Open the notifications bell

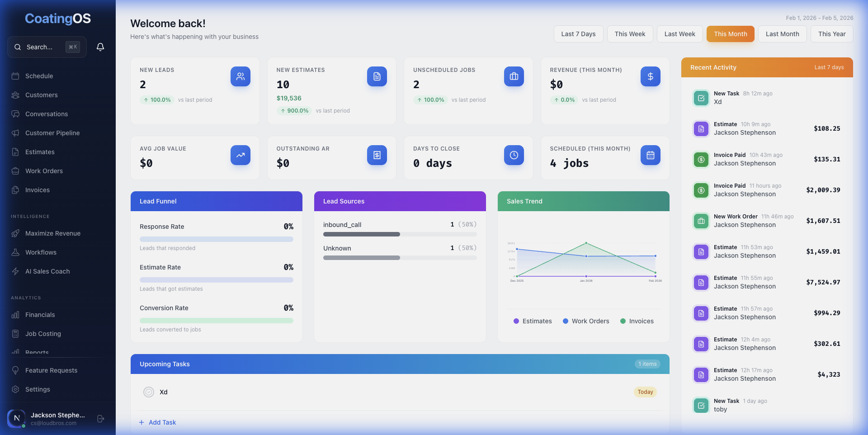100,47
